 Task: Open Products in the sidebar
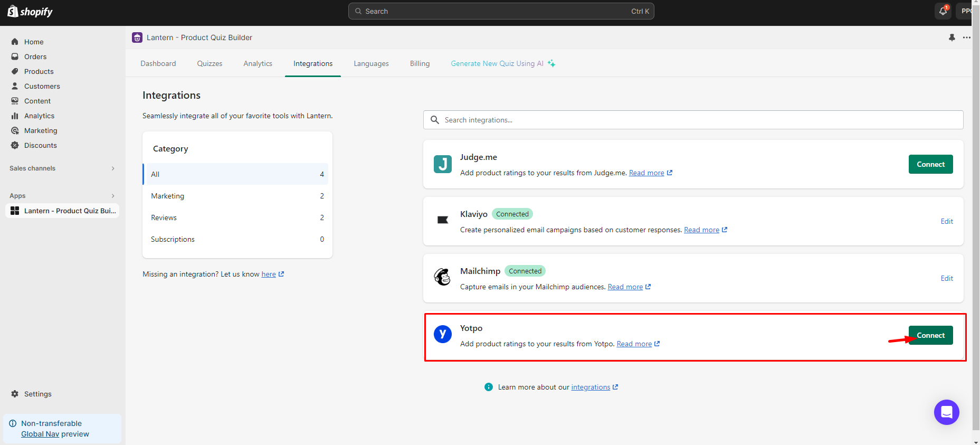pos(39,71)
